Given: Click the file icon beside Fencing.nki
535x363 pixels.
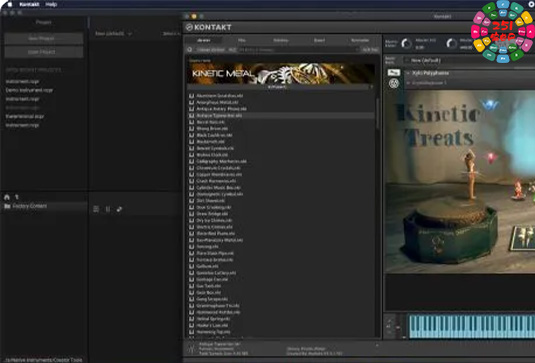Looking at the screenshot, I should (191, 247).
